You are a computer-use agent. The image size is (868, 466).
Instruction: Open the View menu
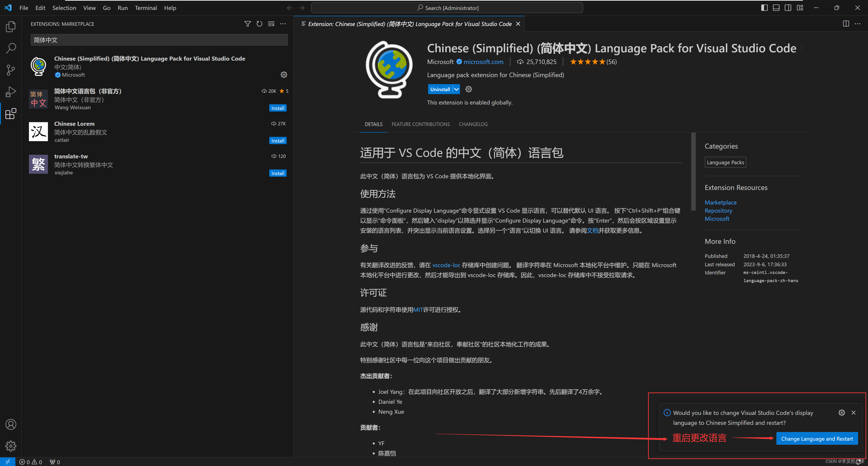tap(89, 8)
